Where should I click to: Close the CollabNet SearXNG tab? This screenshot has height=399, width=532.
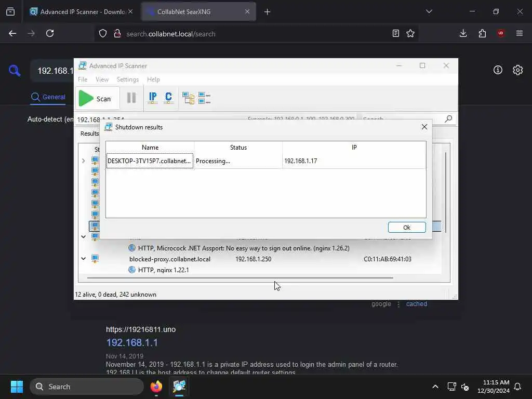point(247,11)
